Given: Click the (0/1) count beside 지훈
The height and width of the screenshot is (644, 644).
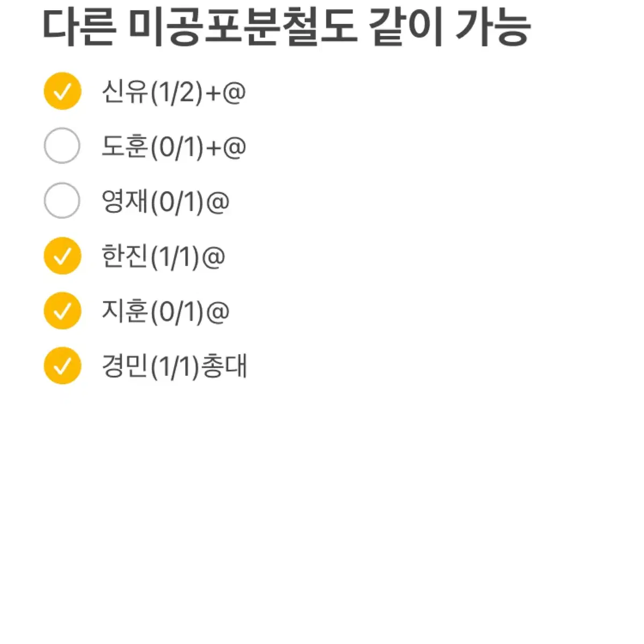Looking at the screenshot, I should [x=177, y=312].
